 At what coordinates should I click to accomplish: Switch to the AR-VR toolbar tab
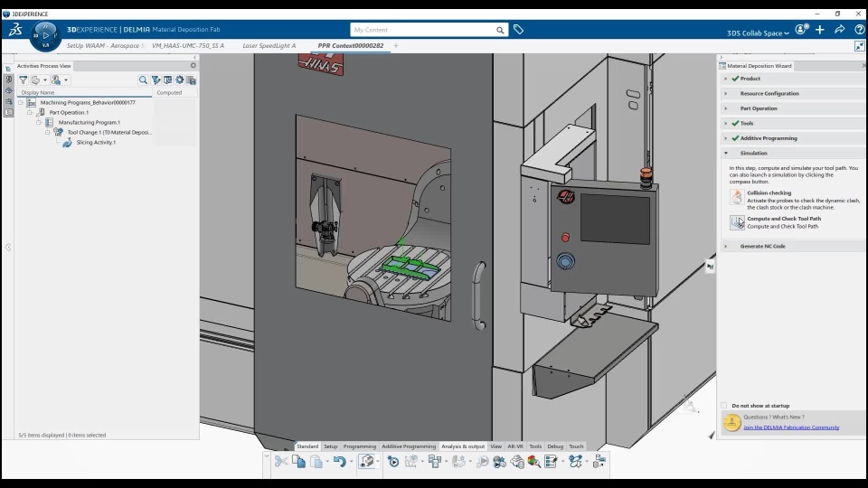[x=514, y=446]
